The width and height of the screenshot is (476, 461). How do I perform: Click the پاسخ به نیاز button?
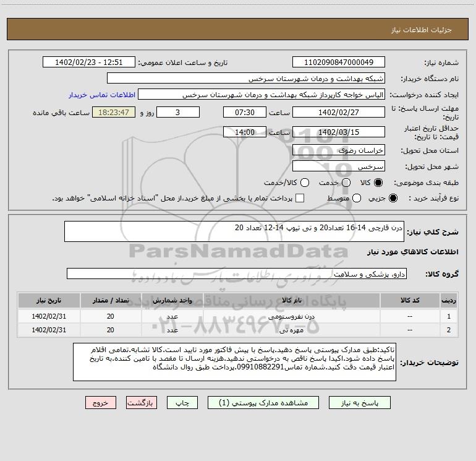(x=359, y=403)
